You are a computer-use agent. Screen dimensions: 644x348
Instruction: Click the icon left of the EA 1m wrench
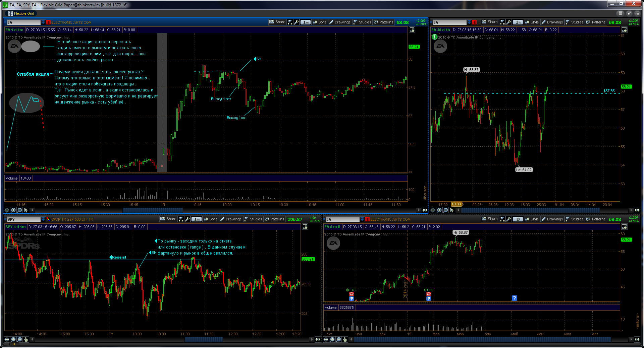tap(290, 22)
